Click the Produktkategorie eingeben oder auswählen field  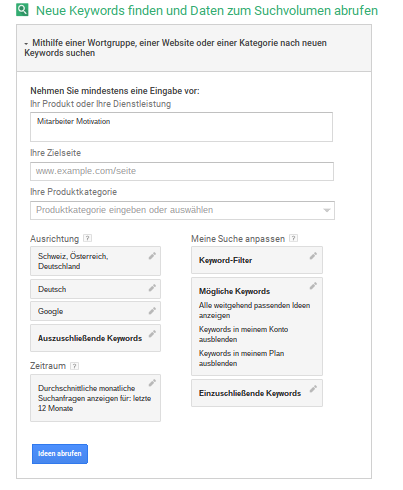(x=182, y=210)
